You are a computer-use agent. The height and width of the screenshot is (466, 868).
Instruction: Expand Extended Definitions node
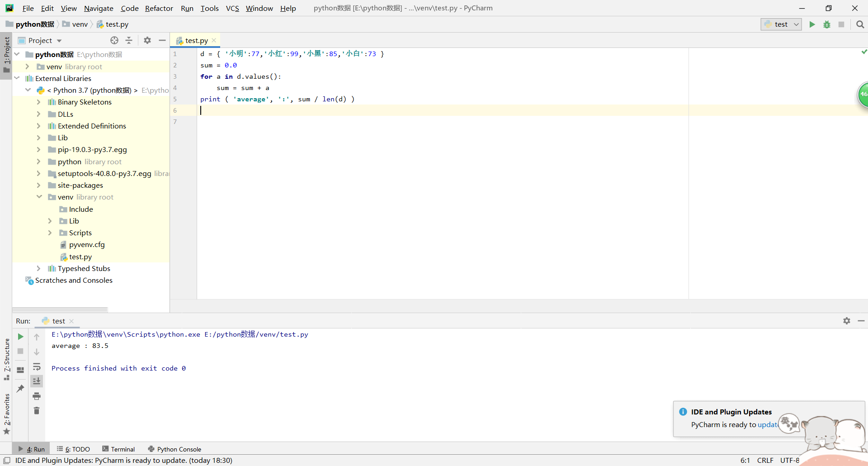(x=39, y=126)
